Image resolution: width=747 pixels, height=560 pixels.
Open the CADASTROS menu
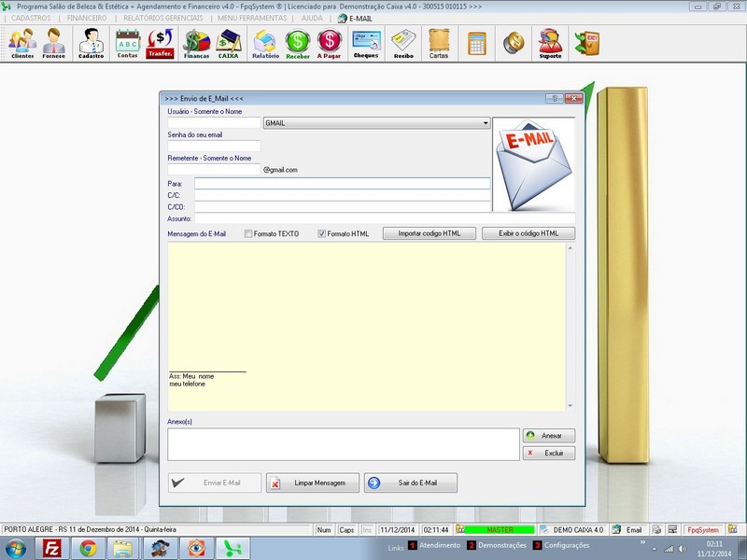coord(31,18)
